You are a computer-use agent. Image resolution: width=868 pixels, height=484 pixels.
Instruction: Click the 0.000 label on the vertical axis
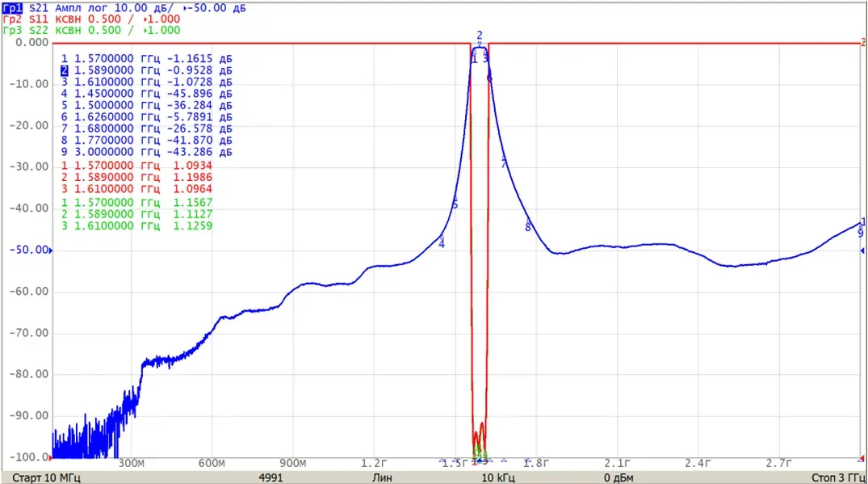(32, 43)
